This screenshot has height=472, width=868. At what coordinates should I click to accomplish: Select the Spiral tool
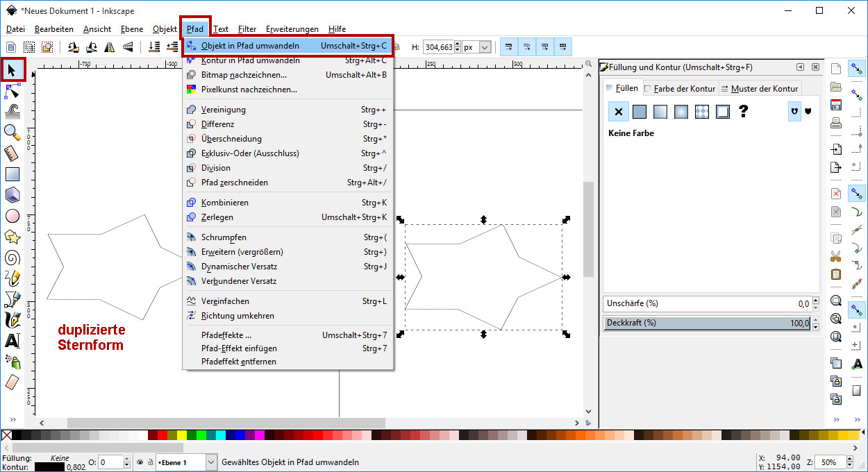click(12, 258)
